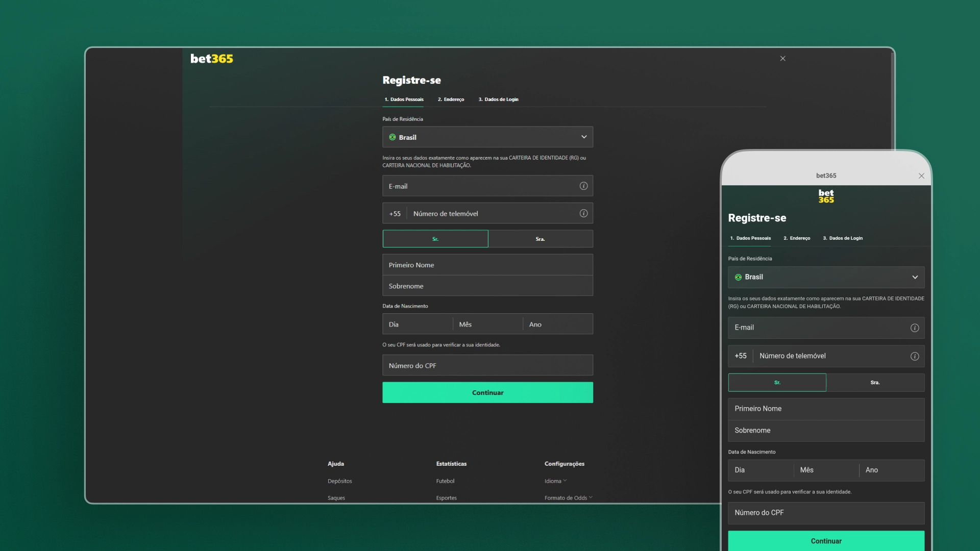Switch to desktop 1. Dados Pessoais tab
Screen dimensions: 980x551
point(404,99)
